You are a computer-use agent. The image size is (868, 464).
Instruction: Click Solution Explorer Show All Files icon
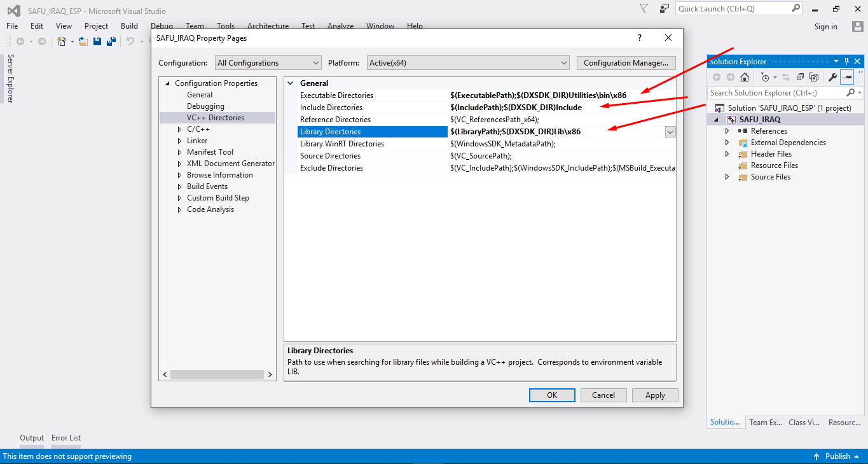click(813, 77)
